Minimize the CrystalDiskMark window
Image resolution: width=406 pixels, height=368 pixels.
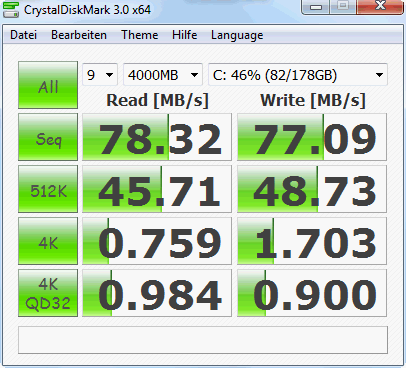click(315, 7)
